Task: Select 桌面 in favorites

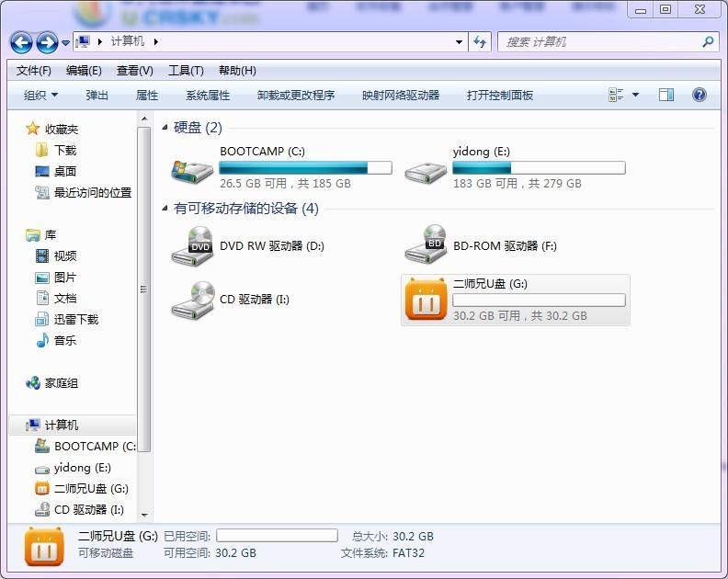Action: (56, 171)
